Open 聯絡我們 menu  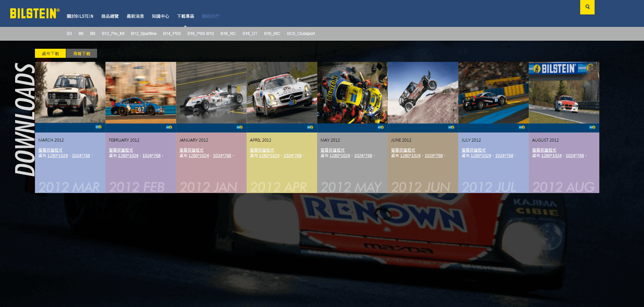coord(211,16)
